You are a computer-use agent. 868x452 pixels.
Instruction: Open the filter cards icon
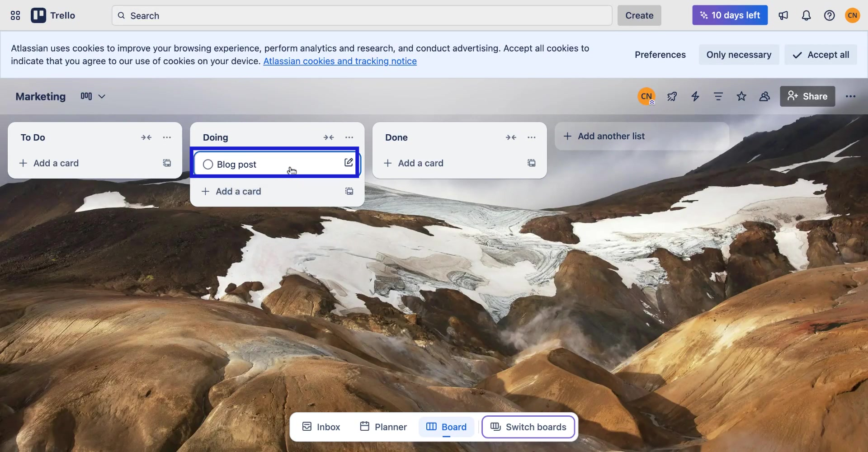click(718, 96)
